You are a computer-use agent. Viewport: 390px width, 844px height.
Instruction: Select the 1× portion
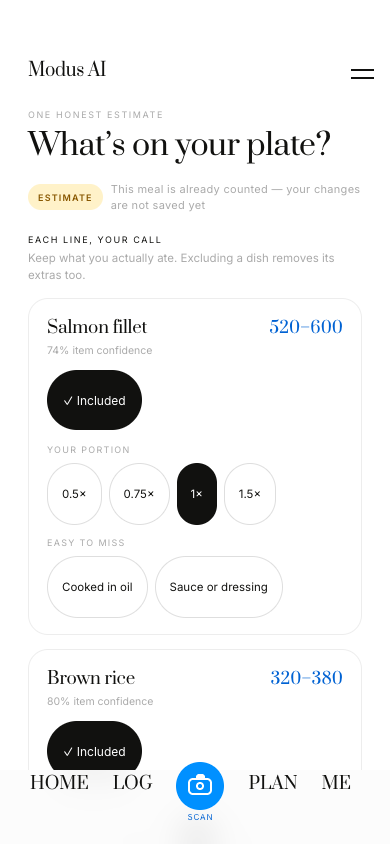(197, 494)
